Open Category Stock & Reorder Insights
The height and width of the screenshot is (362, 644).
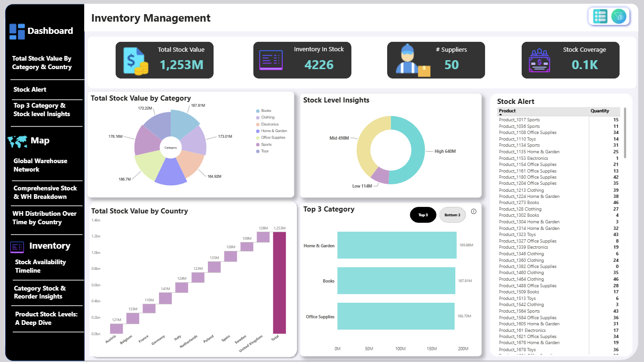click(x=40, y=292)
